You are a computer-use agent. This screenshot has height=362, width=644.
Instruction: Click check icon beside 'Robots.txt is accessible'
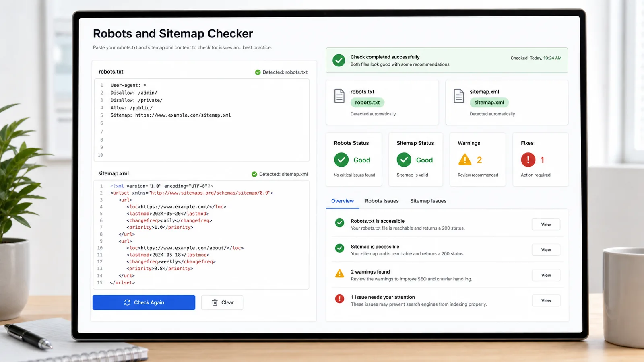[340, 223]
